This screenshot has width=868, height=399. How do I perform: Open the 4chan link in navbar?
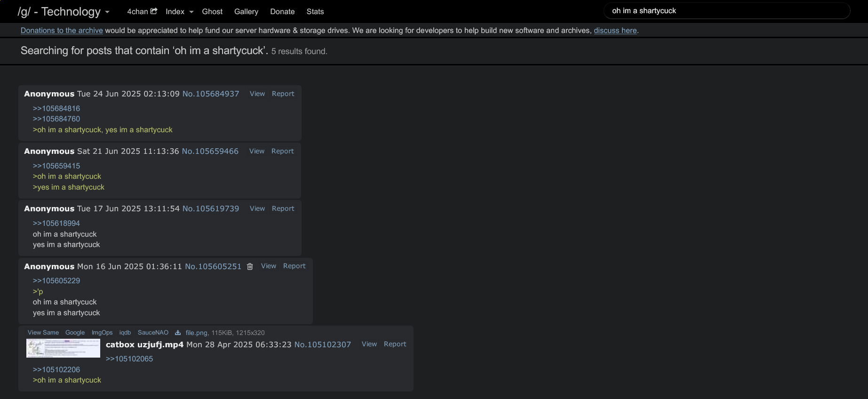click(137, 11)
